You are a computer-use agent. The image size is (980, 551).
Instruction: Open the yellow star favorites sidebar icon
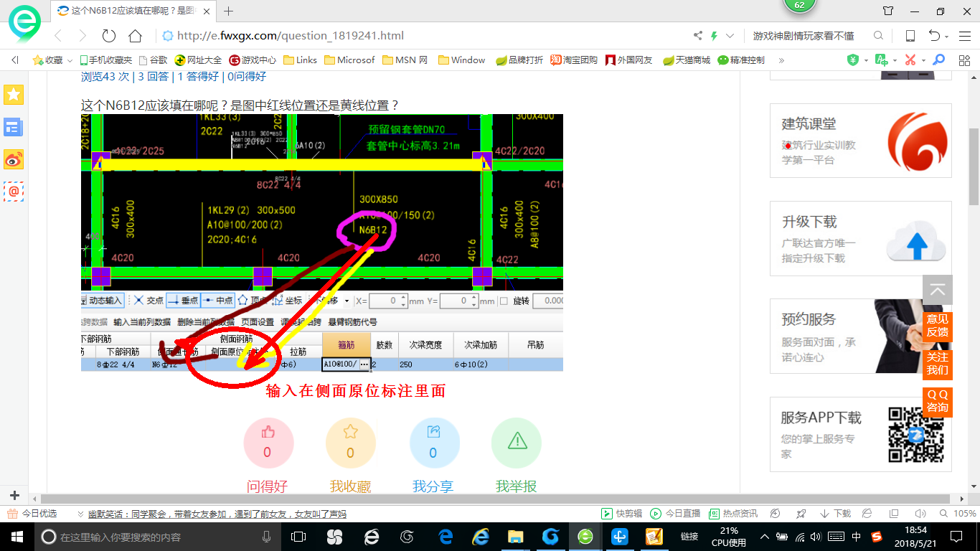14,95
